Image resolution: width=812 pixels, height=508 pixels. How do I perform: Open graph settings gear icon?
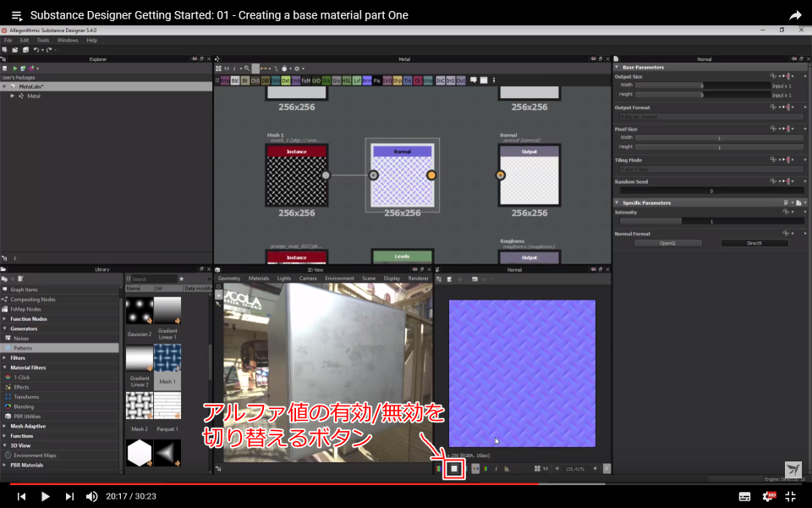[x=297, y=69]
